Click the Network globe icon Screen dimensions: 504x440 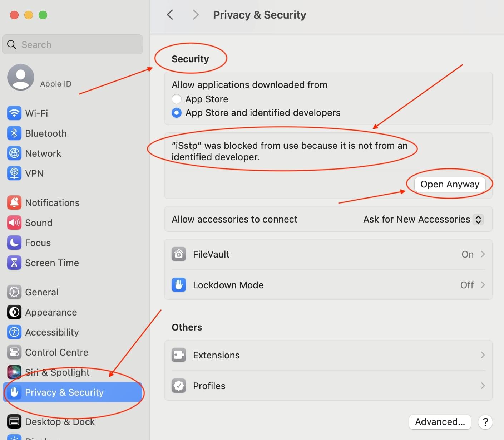[14, 153]
